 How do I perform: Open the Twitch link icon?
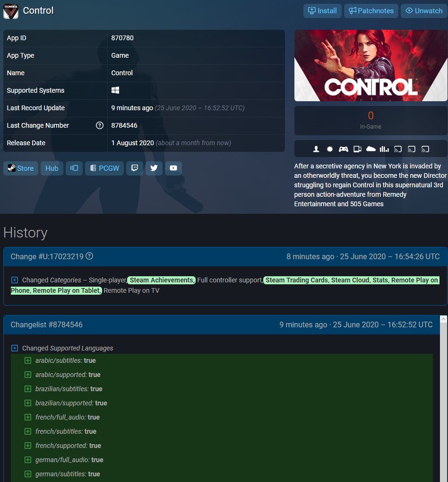135,168
